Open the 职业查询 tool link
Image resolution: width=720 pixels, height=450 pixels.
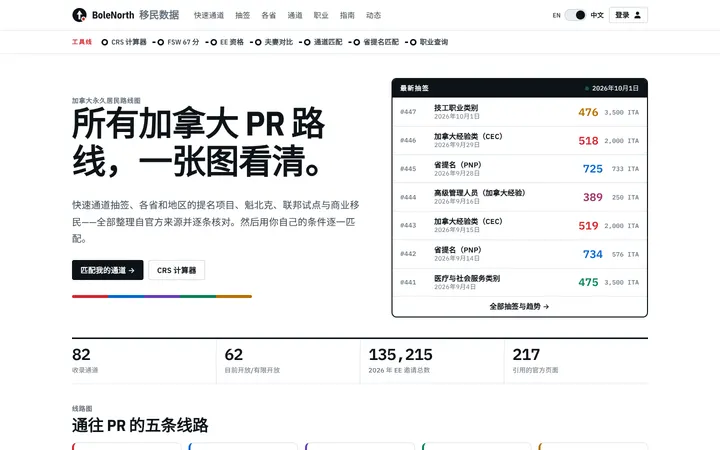(429, 42)
